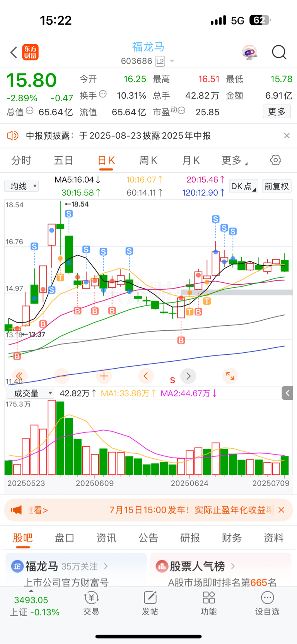Open the L2 level badge
Viewport: 297px width, 644px height.
(x=160, y=61)
